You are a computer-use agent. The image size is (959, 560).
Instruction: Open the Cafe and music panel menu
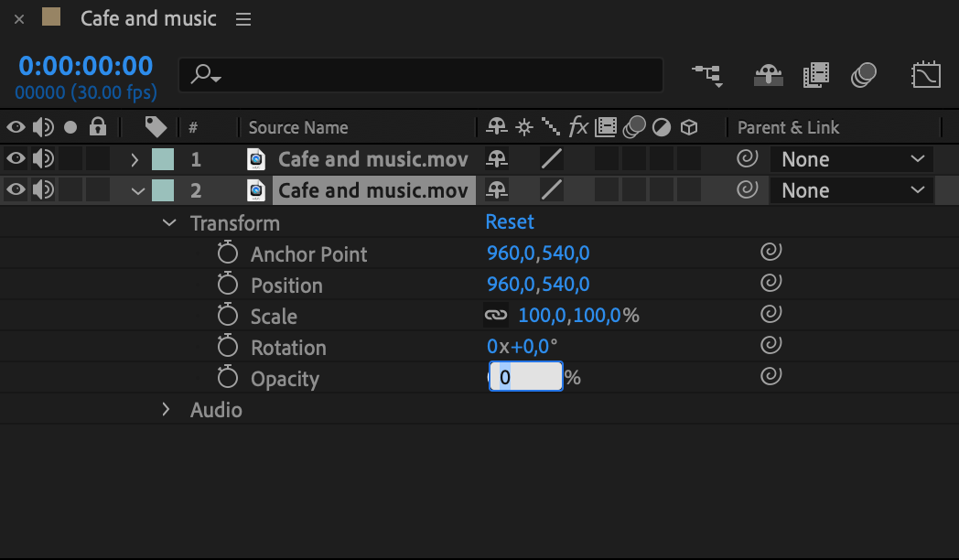tap(242, 19)
